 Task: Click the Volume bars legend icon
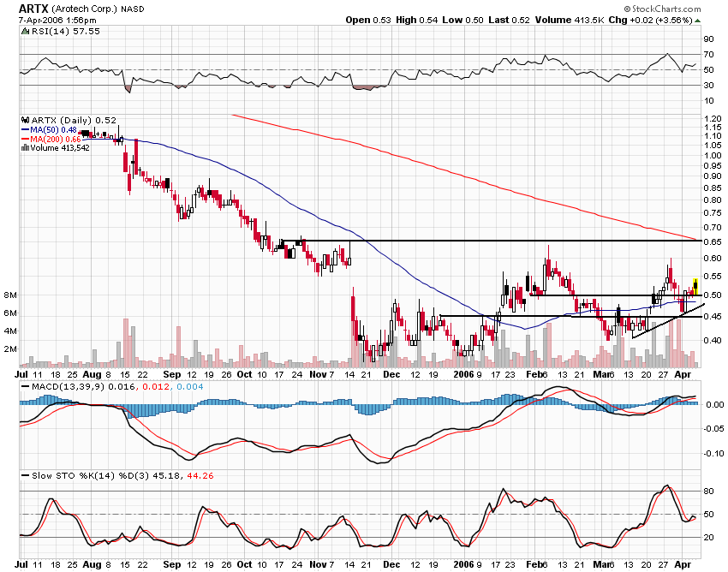pyautogui.click(x=26, y=148)
